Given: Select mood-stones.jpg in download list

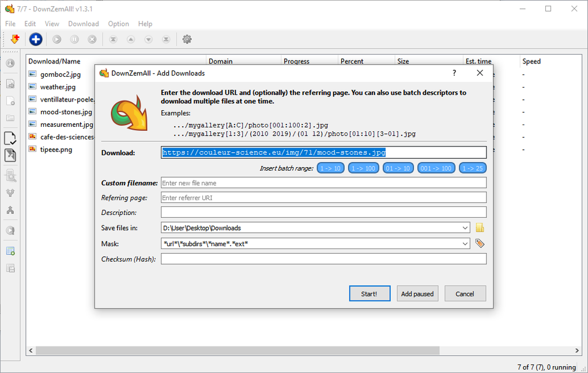Looking at the screenshot, I should pos(66,112).
